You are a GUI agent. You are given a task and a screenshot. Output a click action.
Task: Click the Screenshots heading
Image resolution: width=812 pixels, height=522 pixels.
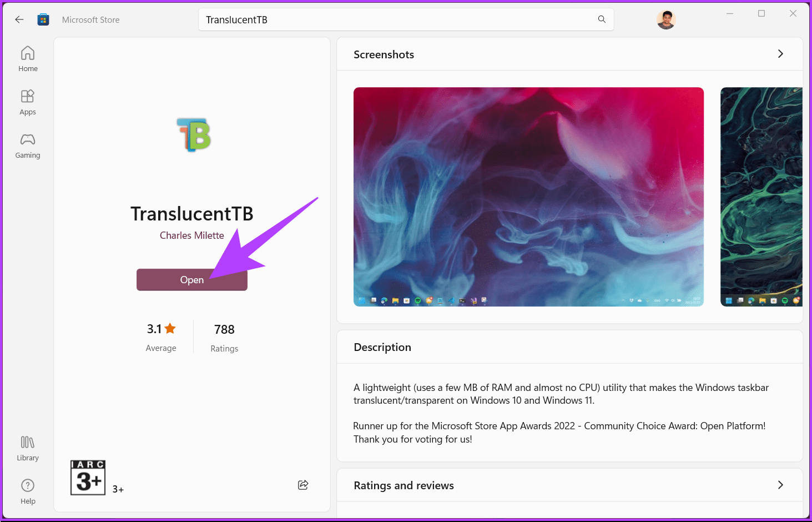(x=384, y=54)
